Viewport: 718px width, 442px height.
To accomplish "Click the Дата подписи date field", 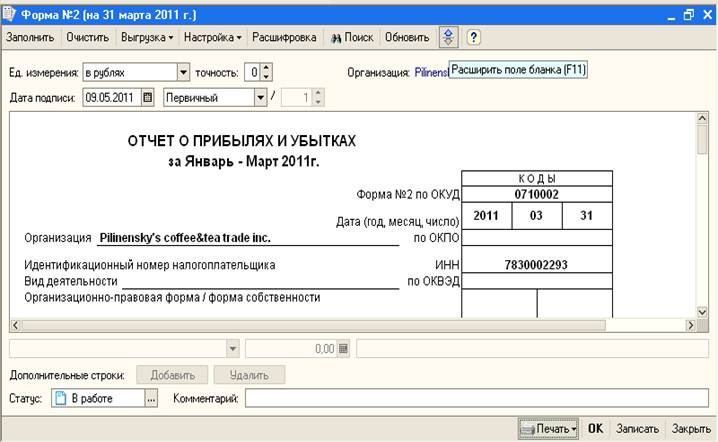I will click(112, 98).
